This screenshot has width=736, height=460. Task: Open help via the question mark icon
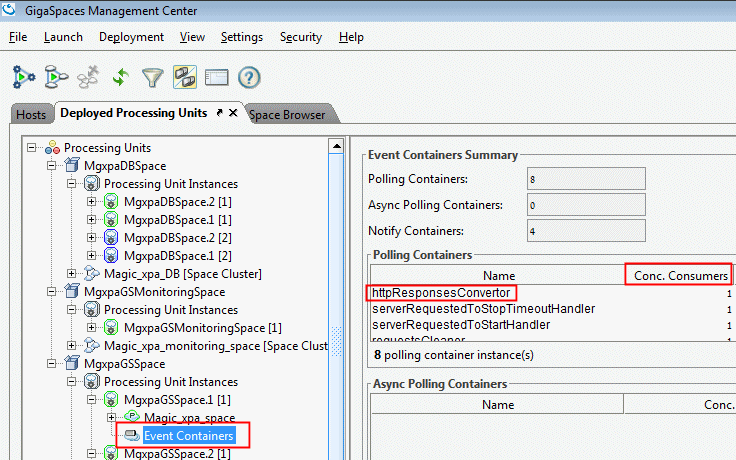(249, 77)
